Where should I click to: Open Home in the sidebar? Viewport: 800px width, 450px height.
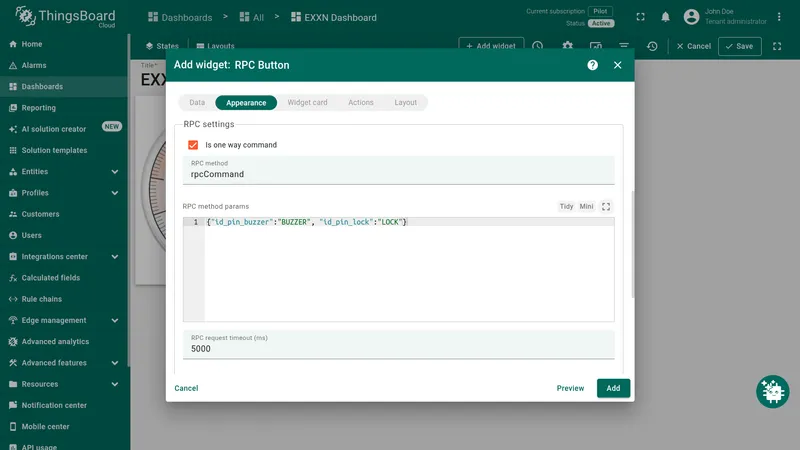64,44
